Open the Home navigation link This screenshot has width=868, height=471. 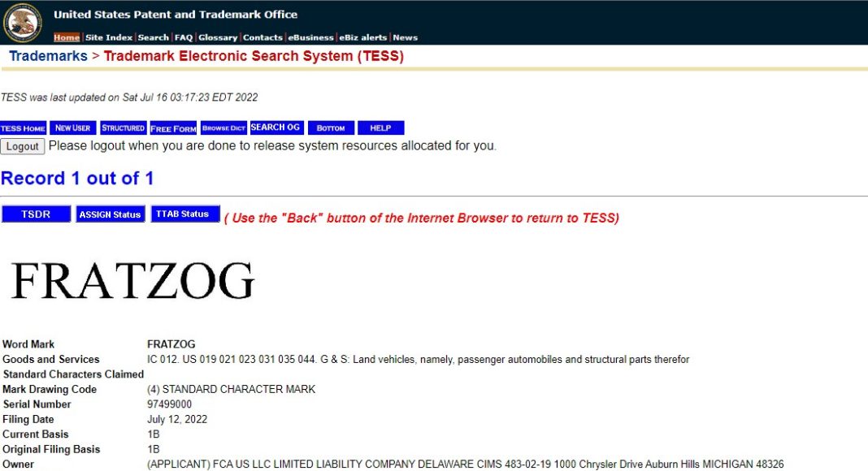67,37
